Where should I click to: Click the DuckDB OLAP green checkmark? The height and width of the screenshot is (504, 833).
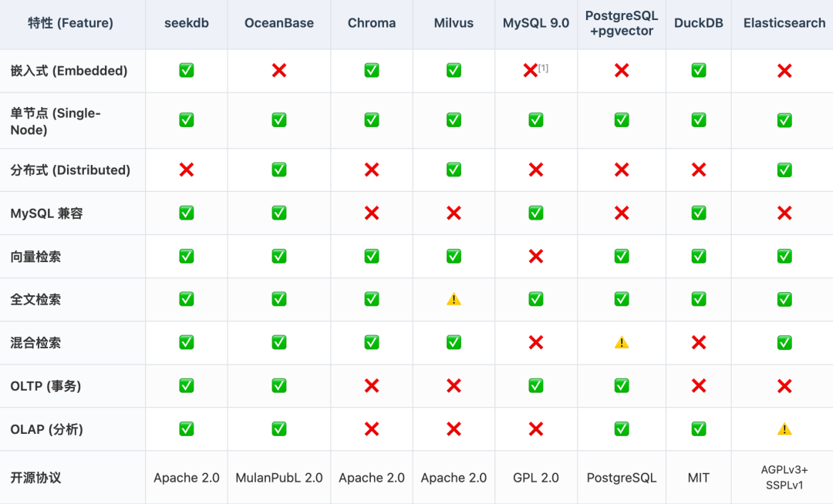tap(698, 429)
